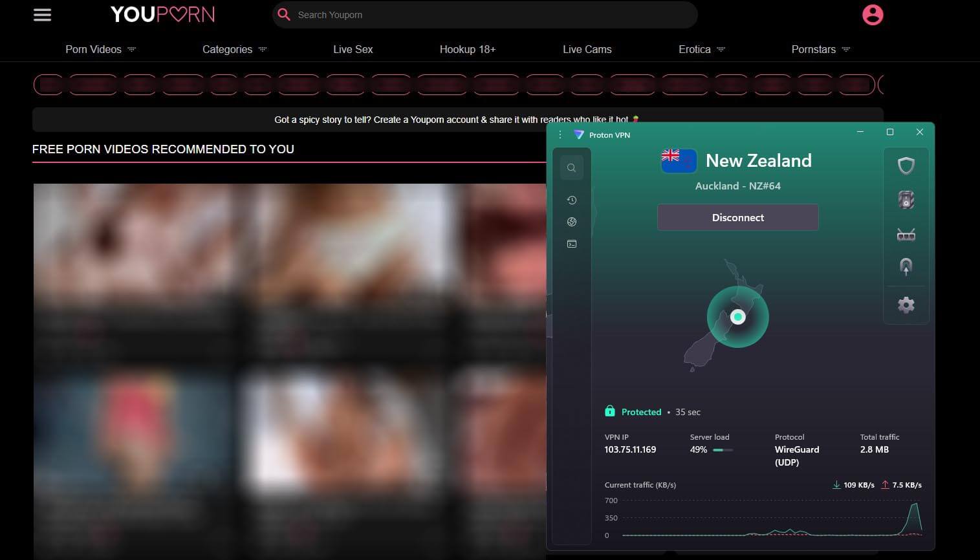Click the '7.5 KB/s' upload speed text
The image size is (980, 560).
coord(907,485)
